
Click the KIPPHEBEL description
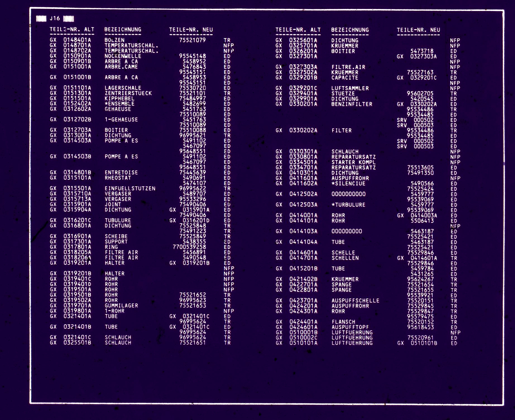point(119,98)
